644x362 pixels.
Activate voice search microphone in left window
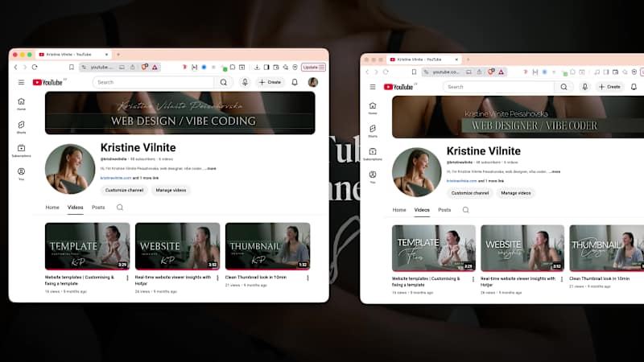click(245, 83)
